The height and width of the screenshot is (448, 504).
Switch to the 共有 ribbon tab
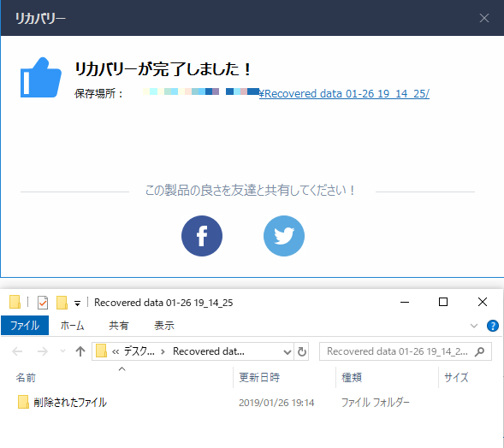coord(119,326)
